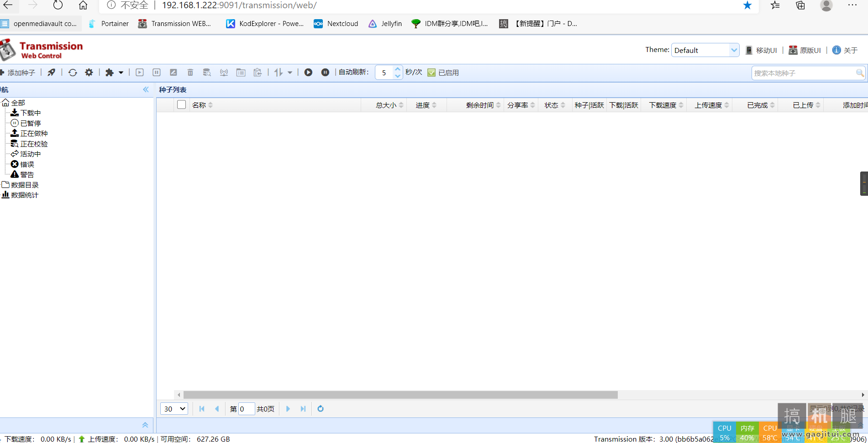The width and height of the screenshot is (868, 443).
Task: Click the search magnifier icon
Action: (860, 73)
